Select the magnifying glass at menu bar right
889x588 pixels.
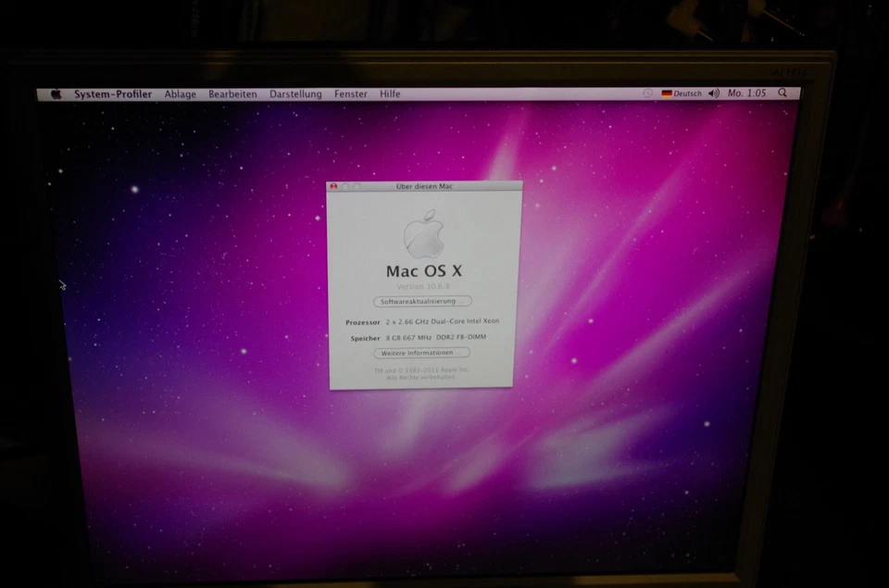coord(783,94)
